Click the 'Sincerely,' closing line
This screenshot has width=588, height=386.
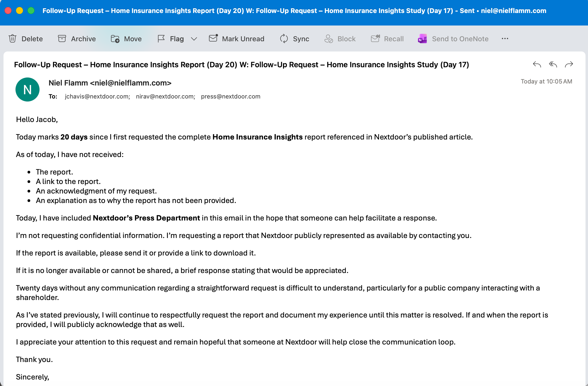coord(32,377)
